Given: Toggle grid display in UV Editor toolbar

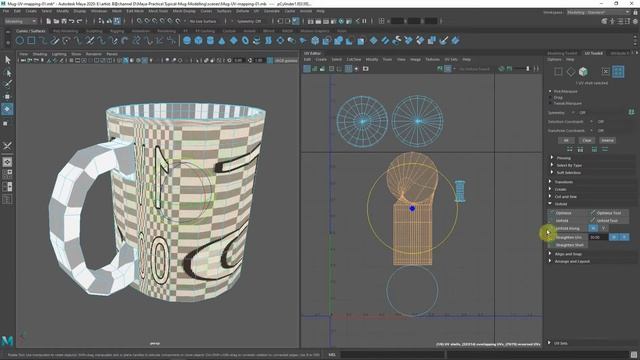Looking at the screenshot, I should [348, 69].
